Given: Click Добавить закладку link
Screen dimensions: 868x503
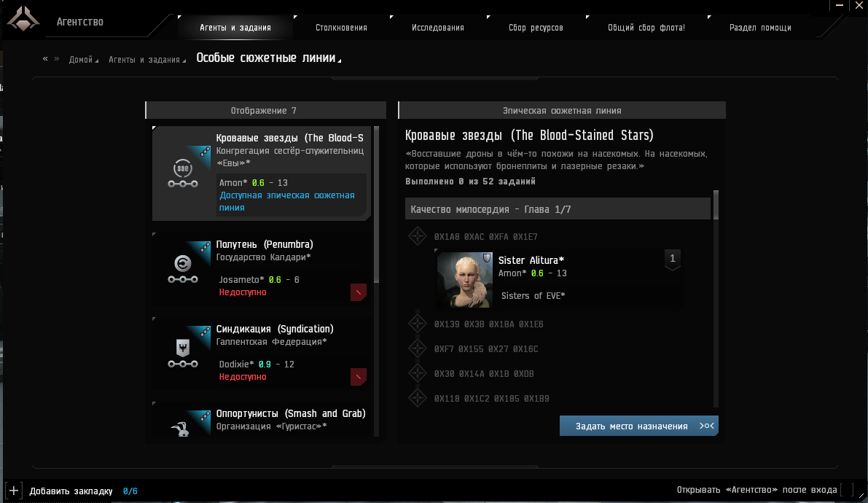Looking at the screenshot, I should [71, 491].
